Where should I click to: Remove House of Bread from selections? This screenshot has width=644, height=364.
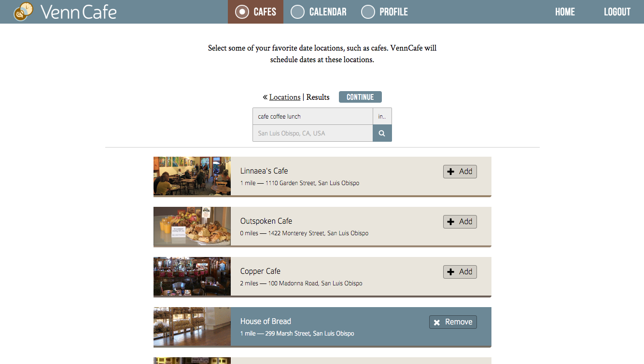tap(453, 322)
